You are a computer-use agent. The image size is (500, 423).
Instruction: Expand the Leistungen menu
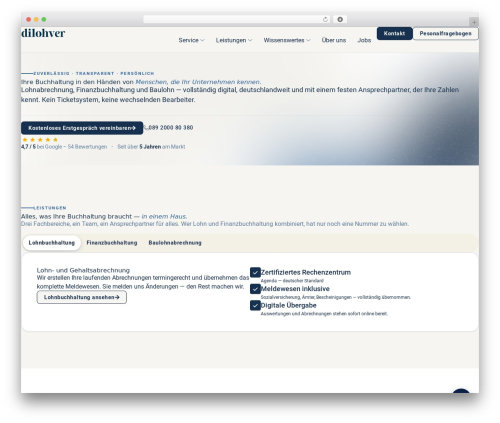pyautogui.click(x=234, y=40)
